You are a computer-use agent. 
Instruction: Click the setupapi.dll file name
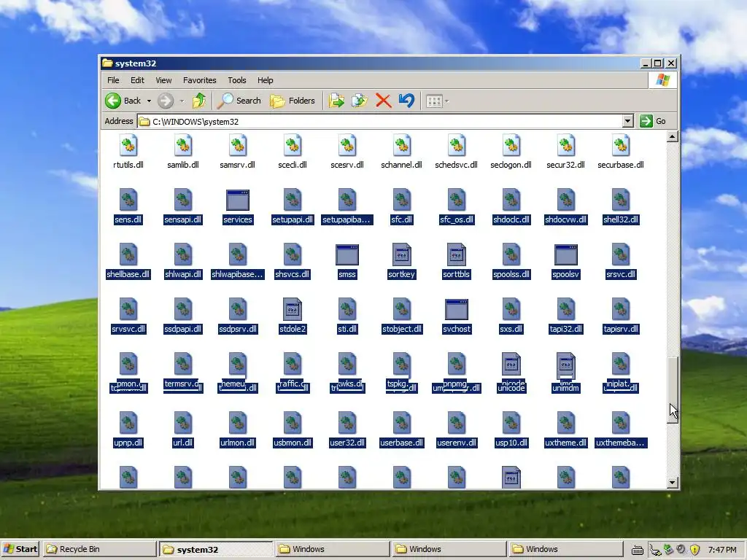(293, 219)
